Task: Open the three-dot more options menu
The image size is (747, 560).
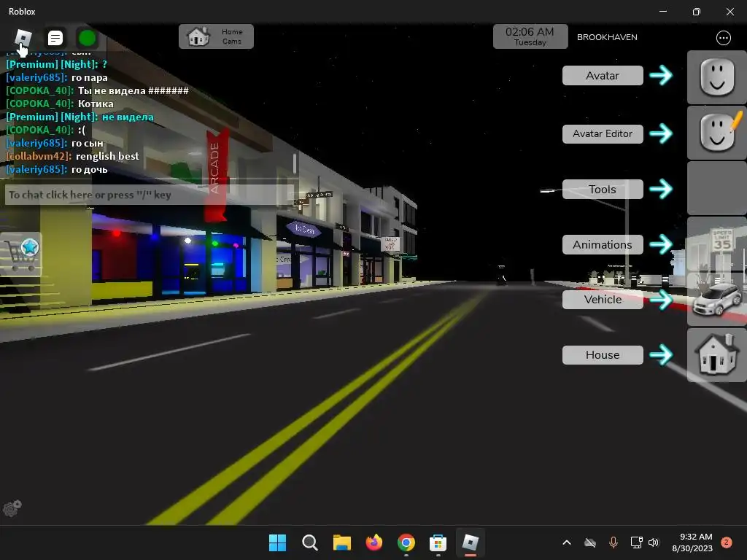Action: pyautogui.click(x=723, y=38)
